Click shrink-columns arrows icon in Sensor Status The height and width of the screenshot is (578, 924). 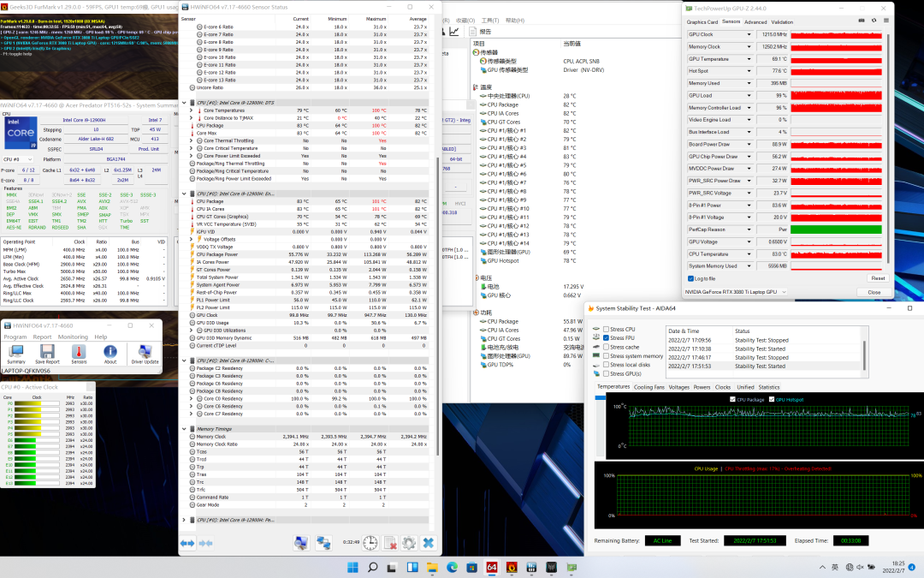click(x=205, y=543)
